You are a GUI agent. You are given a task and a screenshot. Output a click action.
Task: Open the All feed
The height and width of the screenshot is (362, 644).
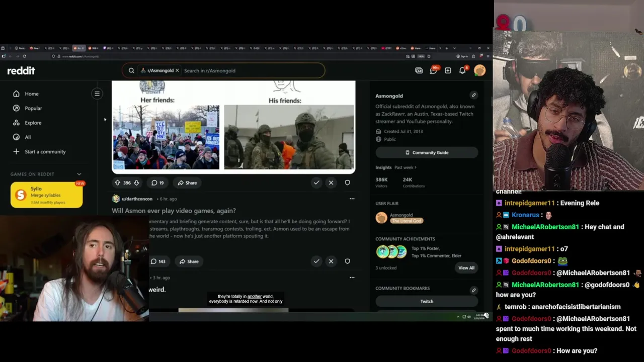[x=22, y=137]
